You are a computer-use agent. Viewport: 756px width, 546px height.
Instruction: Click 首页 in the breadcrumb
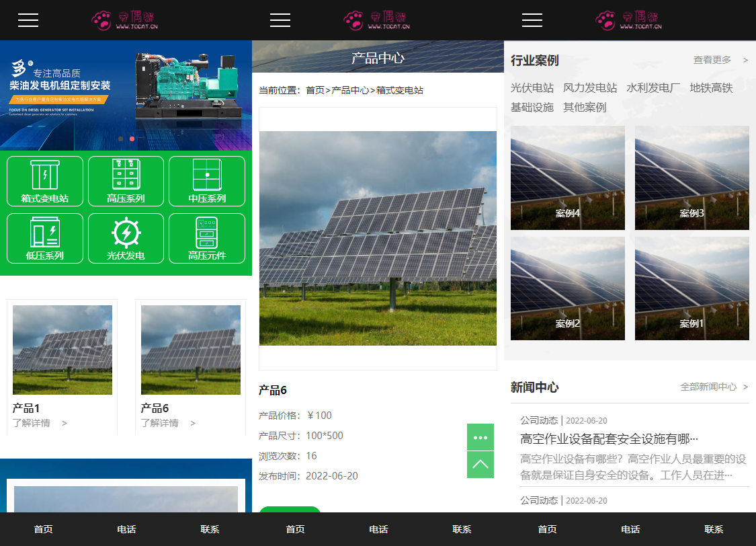315,90
